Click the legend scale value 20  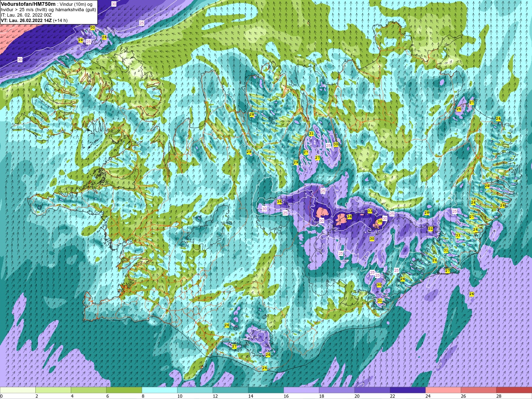click(357, 396)
